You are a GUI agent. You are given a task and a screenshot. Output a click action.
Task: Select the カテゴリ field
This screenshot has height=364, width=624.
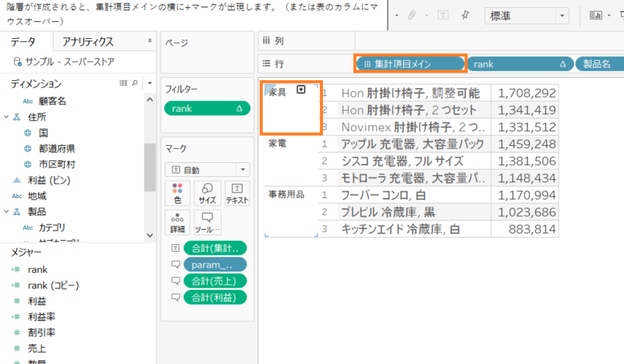tap(51, 228)
